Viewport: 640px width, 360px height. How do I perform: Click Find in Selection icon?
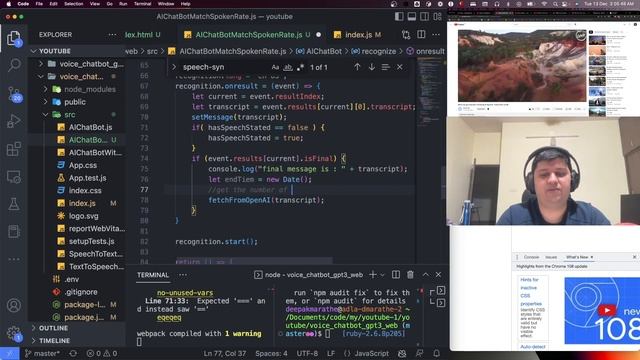pos(385,67)
